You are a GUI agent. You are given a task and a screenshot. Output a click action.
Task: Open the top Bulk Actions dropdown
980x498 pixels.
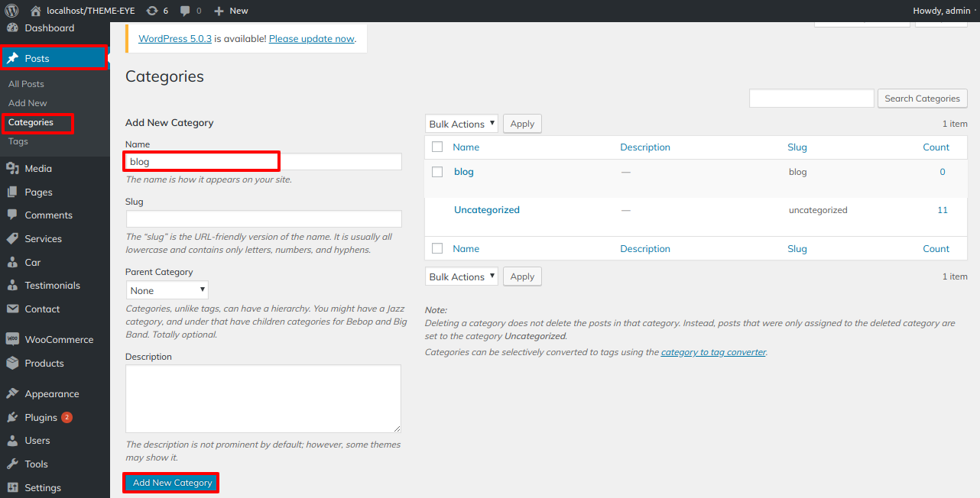pos(462,124)
